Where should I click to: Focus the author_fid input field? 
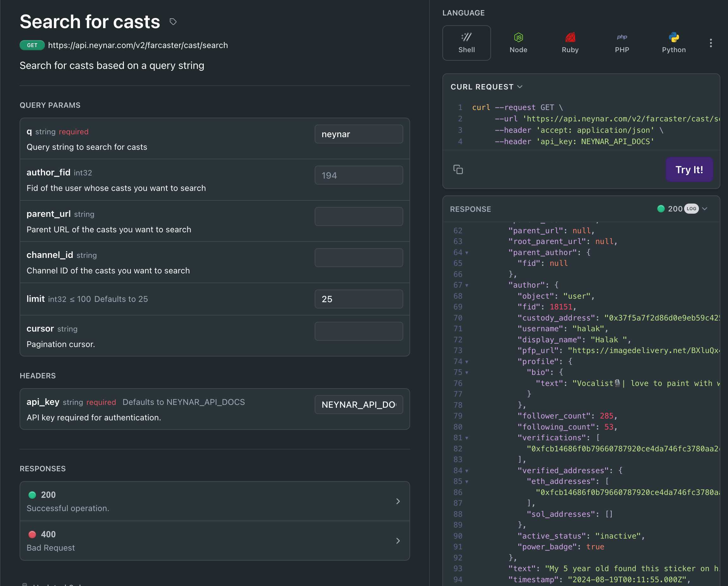click(x=358, y=175)
